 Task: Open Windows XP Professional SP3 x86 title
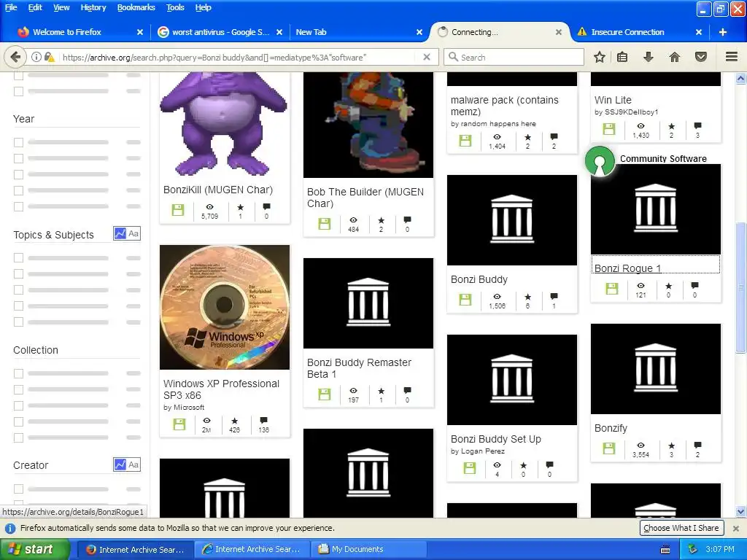pyautogui.click(x=221, y=389)
